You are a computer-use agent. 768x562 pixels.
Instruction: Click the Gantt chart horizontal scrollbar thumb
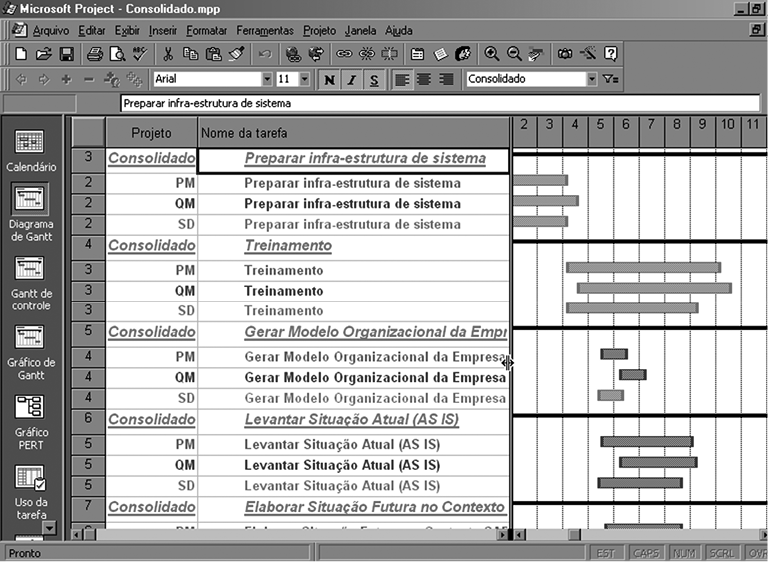click(x=574, y=535)
